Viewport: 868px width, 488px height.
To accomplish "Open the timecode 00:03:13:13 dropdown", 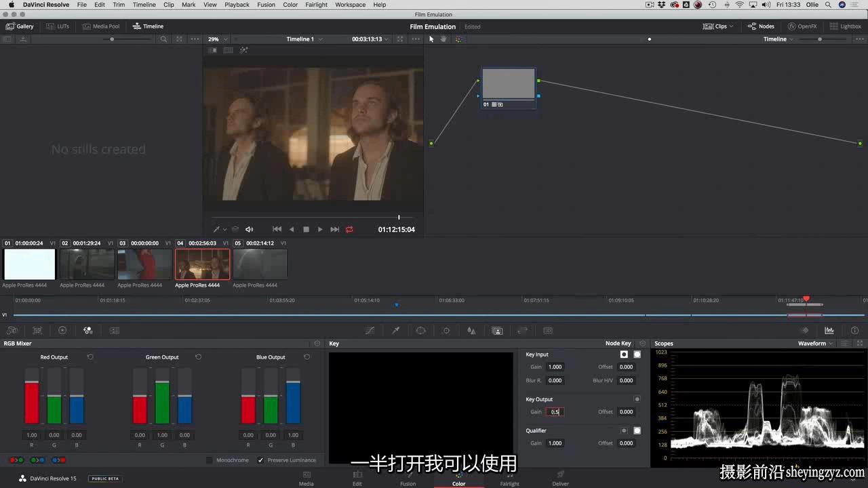I will pos(370,39).
